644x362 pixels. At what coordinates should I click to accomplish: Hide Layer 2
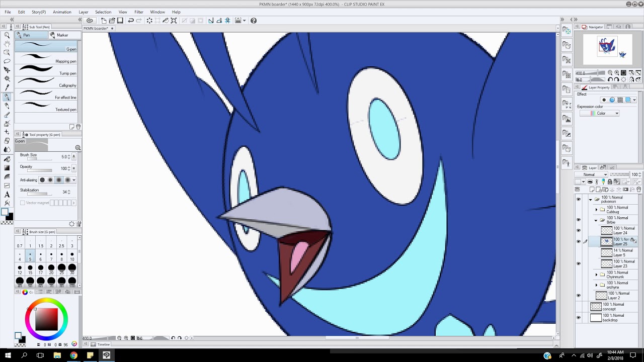(578, 296)
